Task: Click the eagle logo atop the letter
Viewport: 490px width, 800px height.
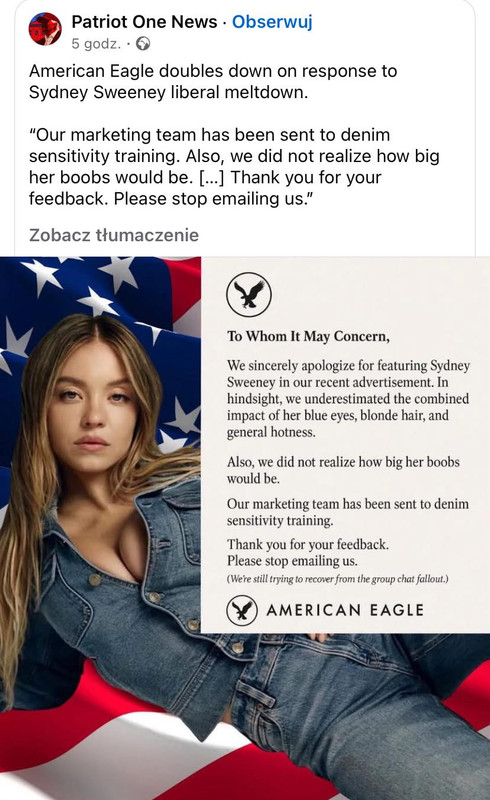Action: (x=249, y=294)
